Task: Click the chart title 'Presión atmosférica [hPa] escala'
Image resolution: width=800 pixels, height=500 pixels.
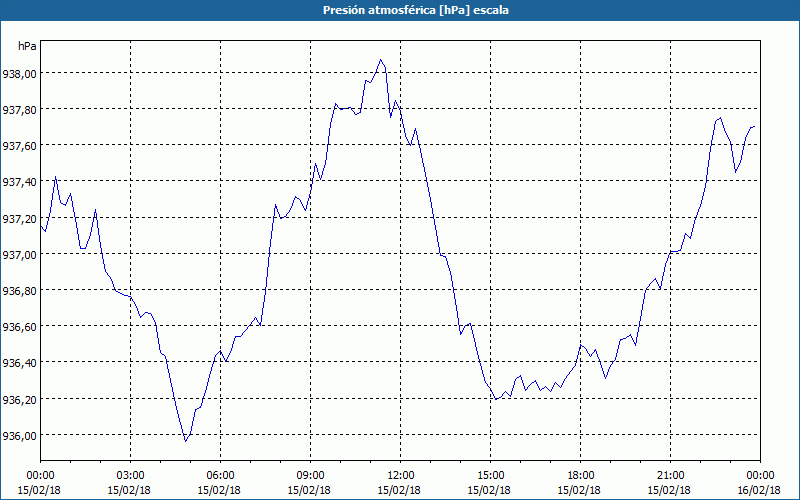Action: pyautogui.click(x=416, y=10)
